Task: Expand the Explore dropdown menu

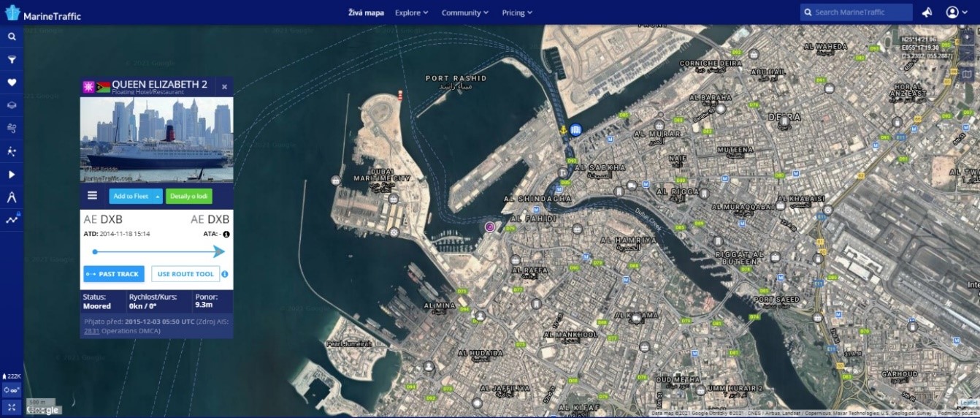Action: pos(411,12)
